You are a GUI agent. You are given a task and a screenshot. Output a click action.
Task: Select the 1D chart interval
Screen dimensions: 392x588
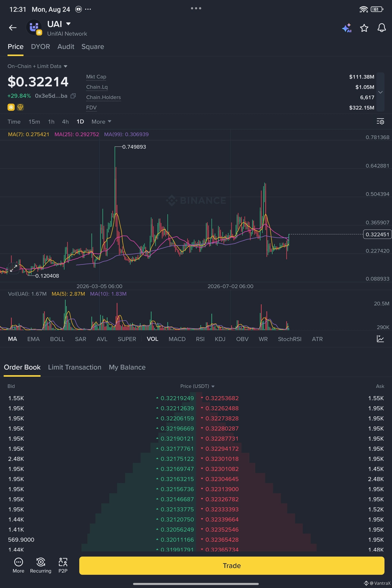pyautogui.click(x=80, y=122)
